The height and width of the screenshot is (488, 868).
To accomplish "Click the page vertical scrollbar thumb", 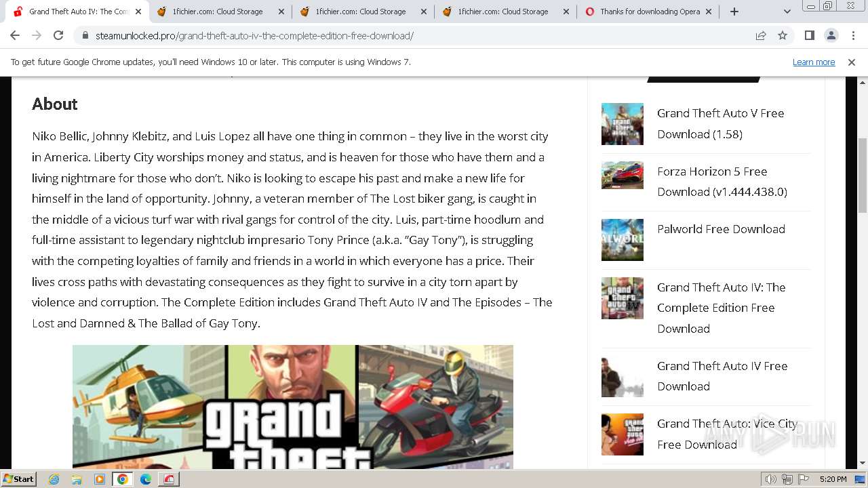I will [862, 175].
